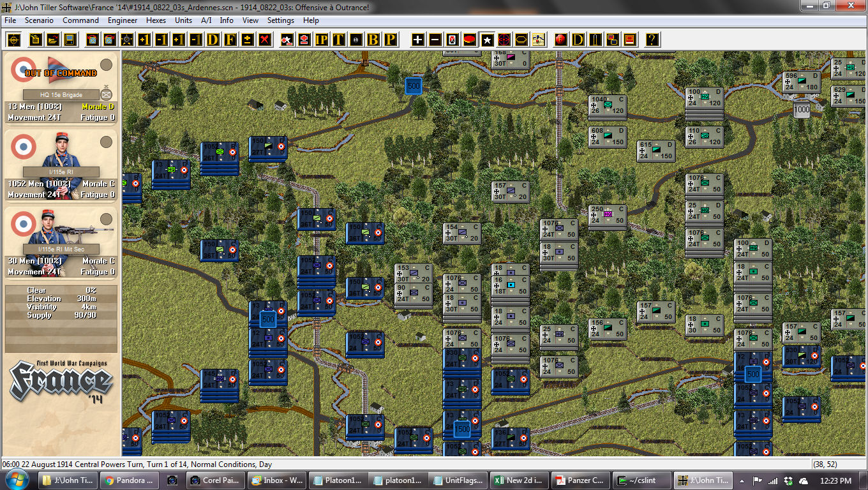Open the Engineer menu
The image size is (868, 490).
tap(123, 20)
